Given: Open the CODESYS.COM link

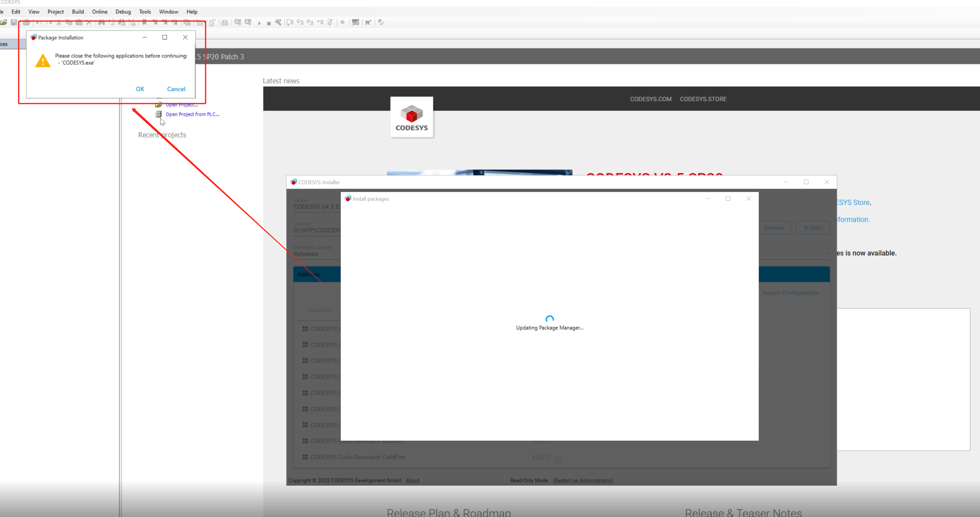Looking at the screenshot, I should pos(651,99).
